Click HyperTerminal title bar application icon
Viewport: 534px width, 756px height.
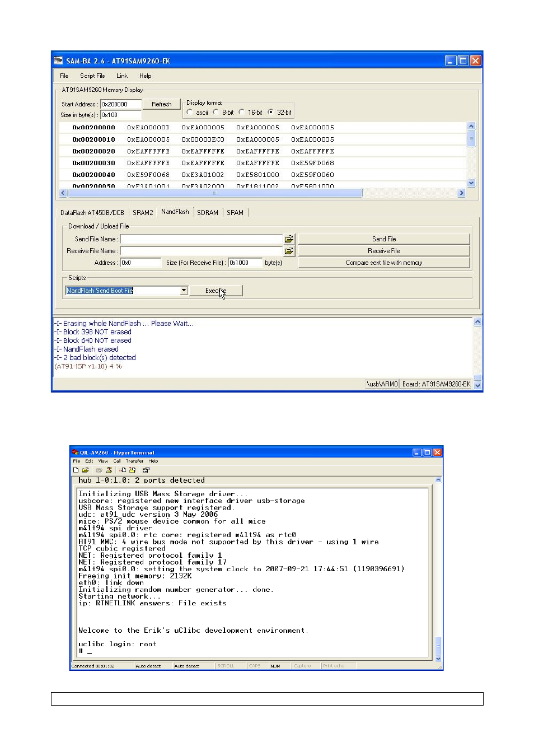click(74, 452)
